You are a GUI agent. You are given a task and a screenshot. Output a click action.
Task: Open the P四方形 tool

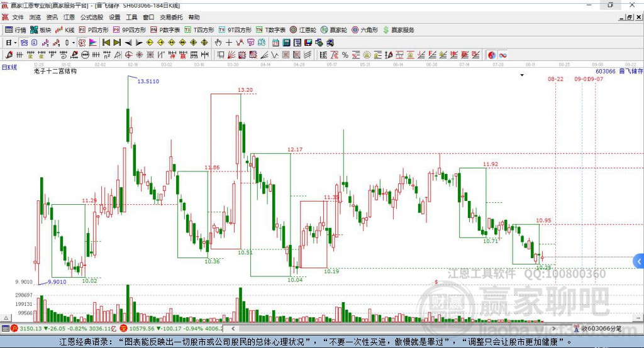click(94, 30)
